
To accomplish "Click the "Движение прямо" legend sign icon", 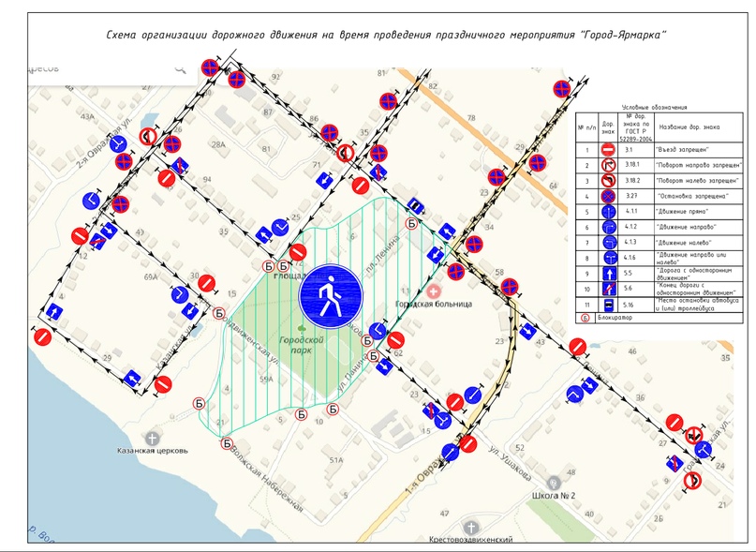I will pyautogui.click(x=607, y=212).
